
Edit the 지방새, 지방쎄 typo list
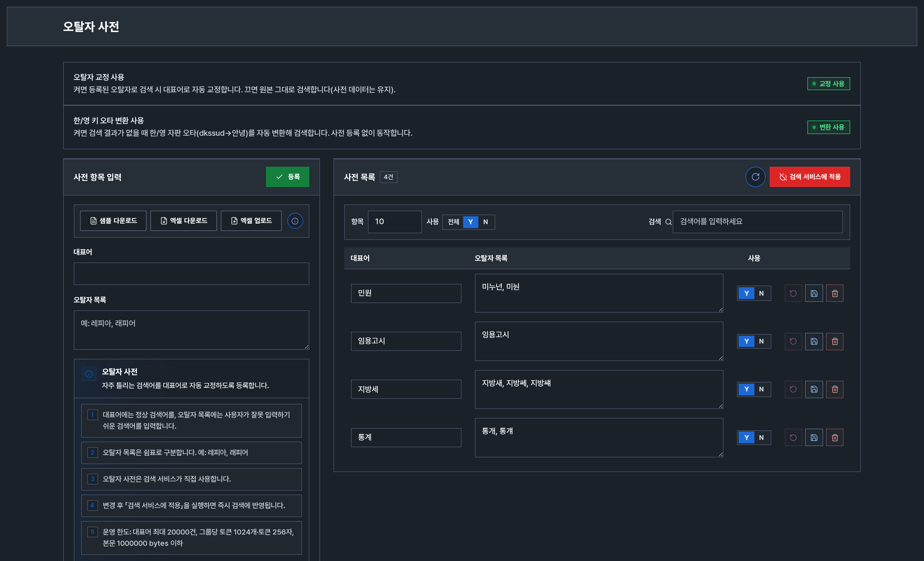coord(599,389)
